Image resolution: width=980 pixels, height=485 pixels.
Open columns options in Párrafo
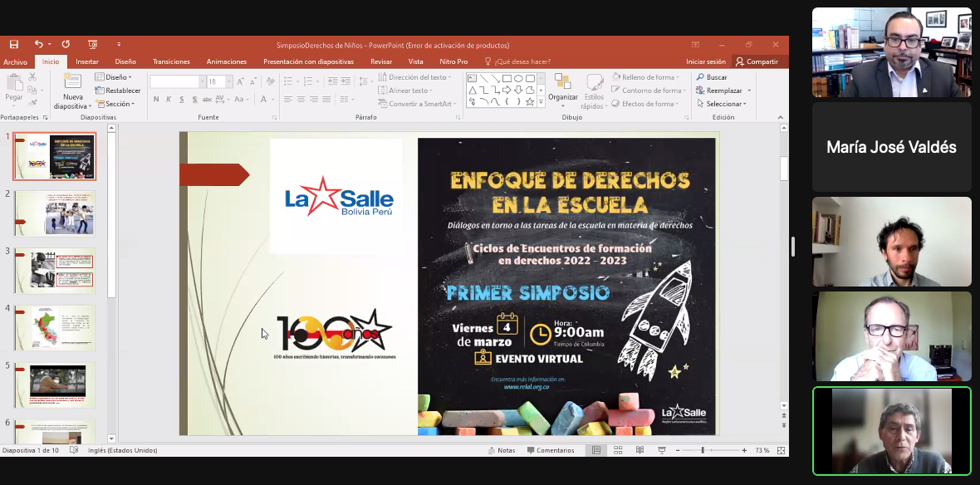pyautogui.click(x=347, y=100)
